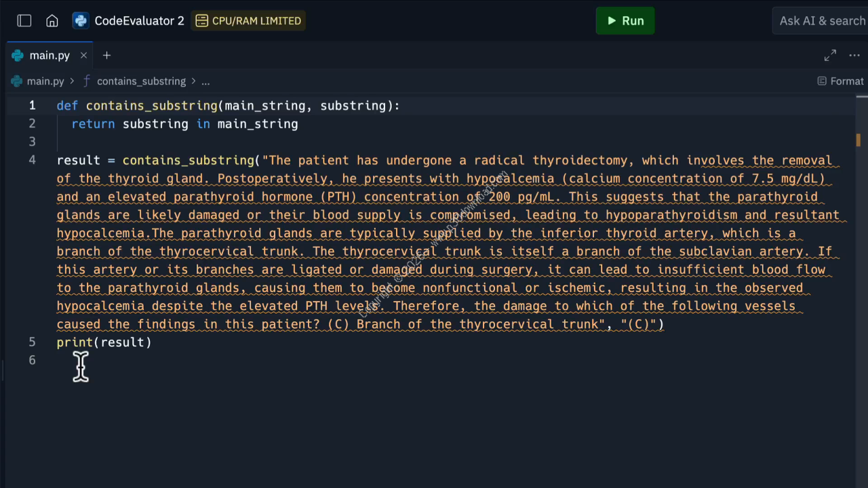868x488 pixels.
Task: Click main.py in the breadcrumb path
Action: pos(45,81)
